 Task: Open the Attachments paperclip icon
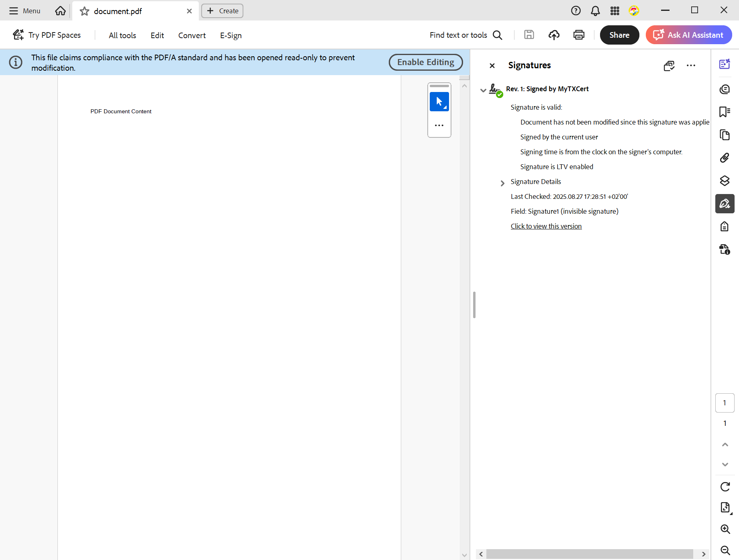click(725, 158)
